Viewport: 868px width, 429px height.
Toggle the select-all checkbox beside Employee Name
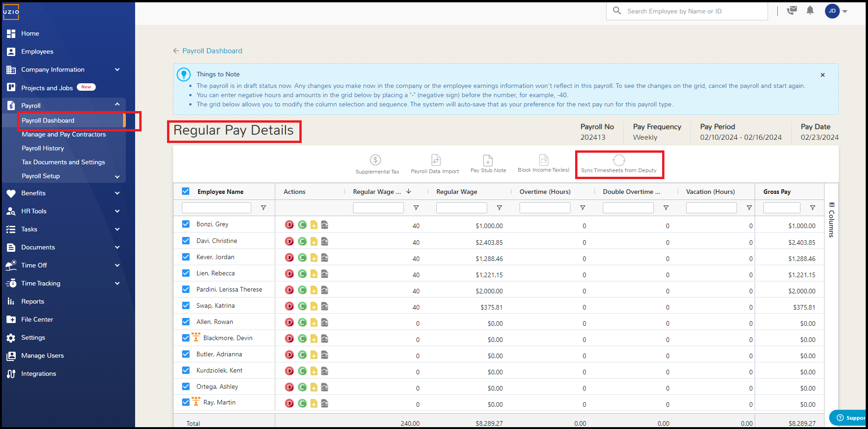tap(186, 191)
